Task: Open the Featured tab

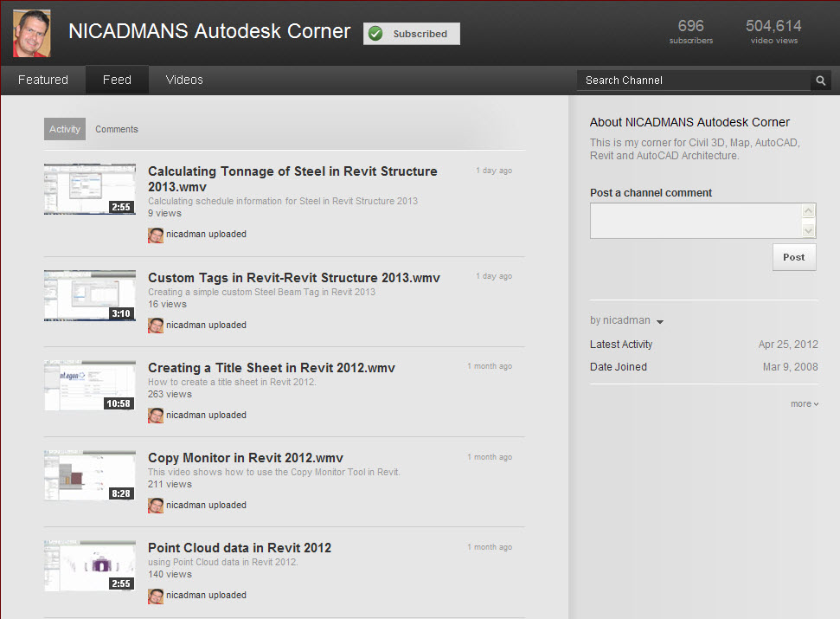Action: (x=43, y=80)
